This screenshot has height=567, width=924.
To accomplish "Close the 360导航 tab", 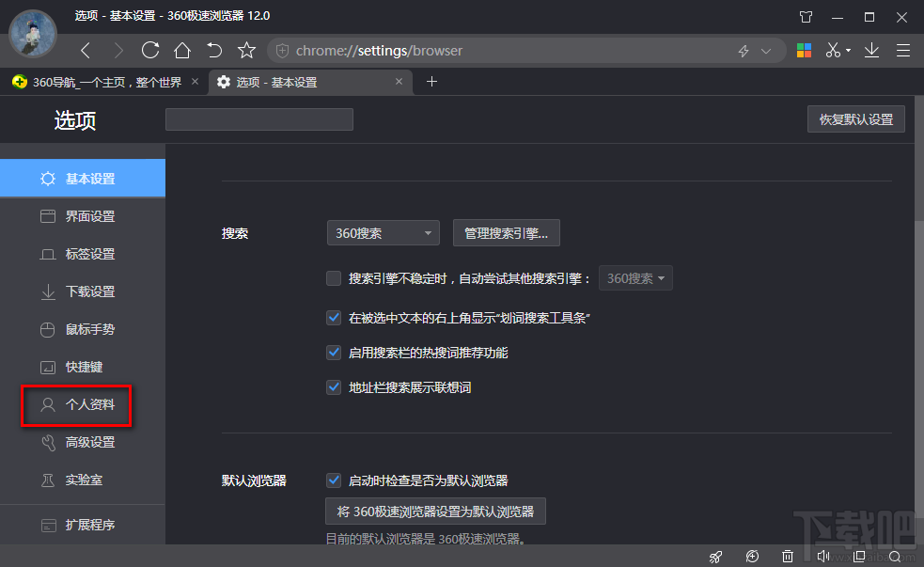I will tap(196, 82).
